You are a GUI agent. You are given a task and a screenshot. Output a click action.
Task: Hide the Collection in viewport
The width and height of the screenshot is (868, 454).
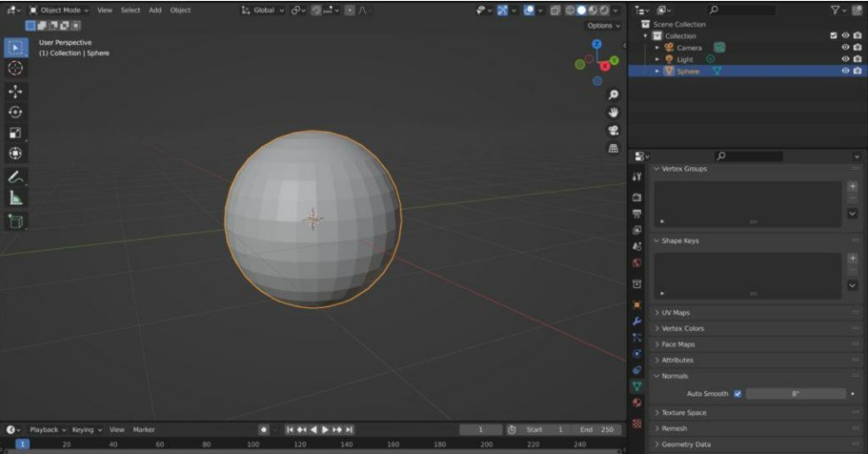pyautogui.click(x=845, y=36)
